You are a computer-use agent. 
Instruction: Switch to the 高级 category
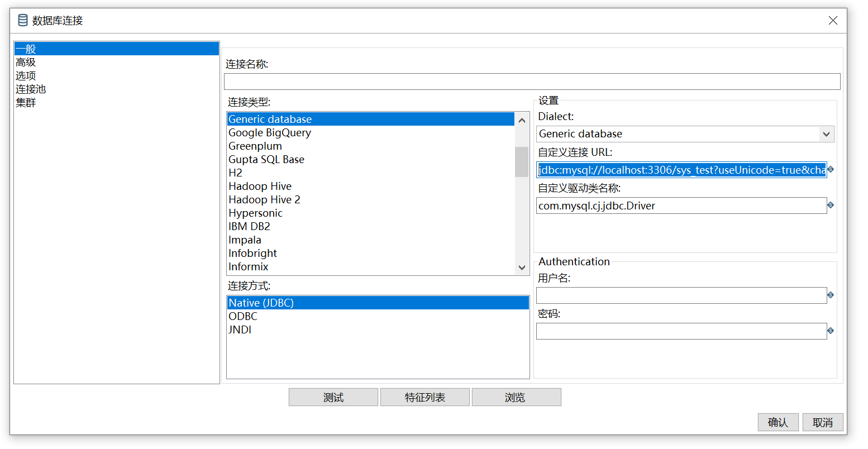click(x=117, y=62)
